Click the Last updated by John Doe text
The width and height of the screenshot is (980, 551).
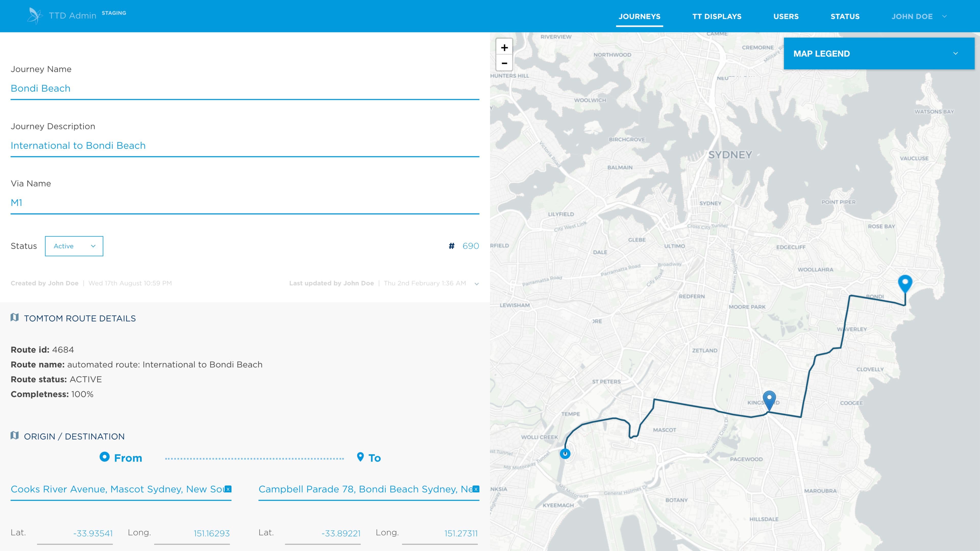(331, 283)
